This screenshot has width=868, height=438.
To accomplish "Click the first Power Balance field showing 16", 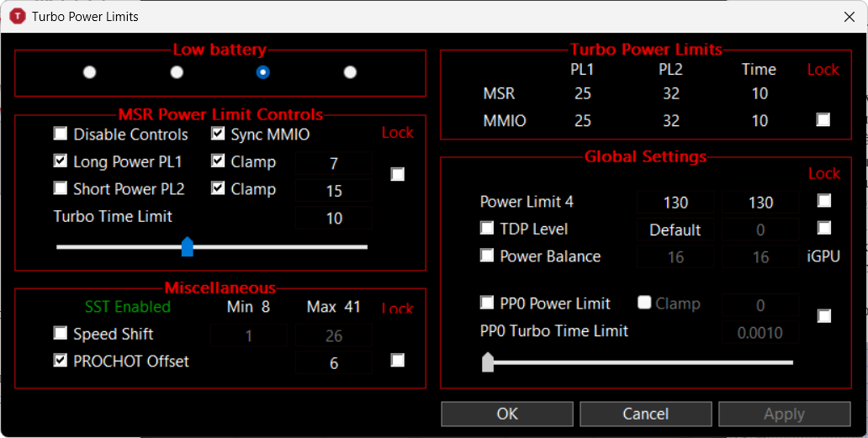I will (x=675, y=257).
